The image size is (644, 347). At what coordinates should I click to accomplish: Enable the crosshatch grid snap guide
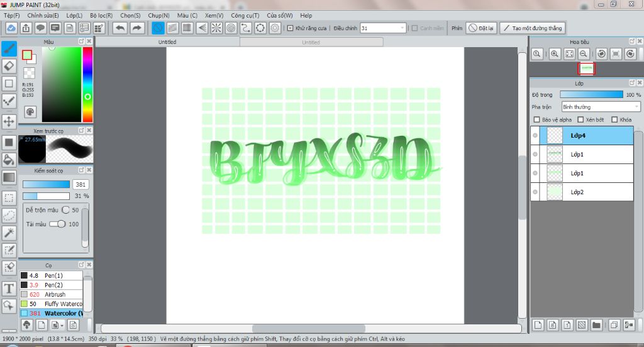(x=187, y=28)
